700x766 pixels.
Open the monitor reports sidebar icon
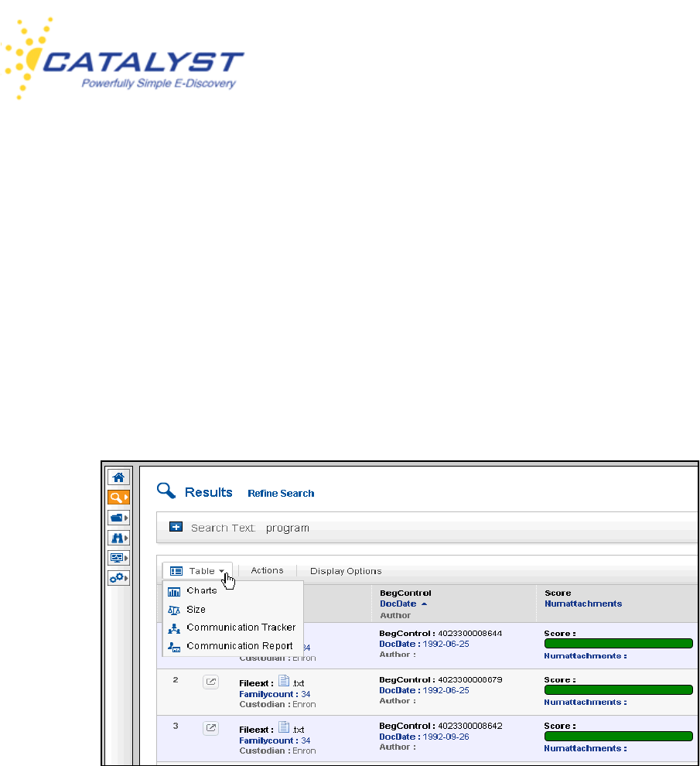tap(118, 558)
